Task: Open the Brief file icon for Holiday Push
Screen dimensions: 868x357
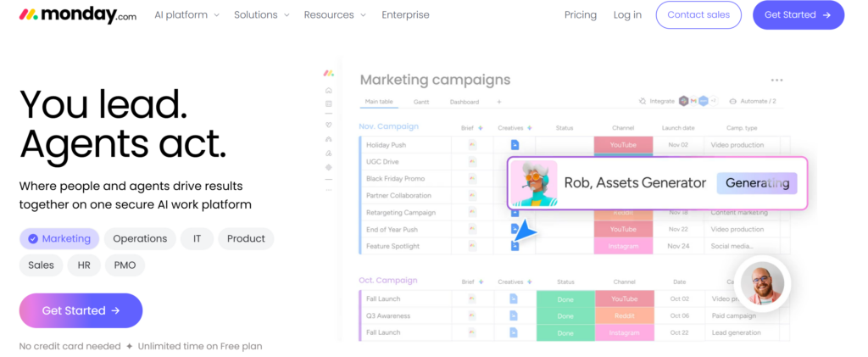Action: pos(472,145)
